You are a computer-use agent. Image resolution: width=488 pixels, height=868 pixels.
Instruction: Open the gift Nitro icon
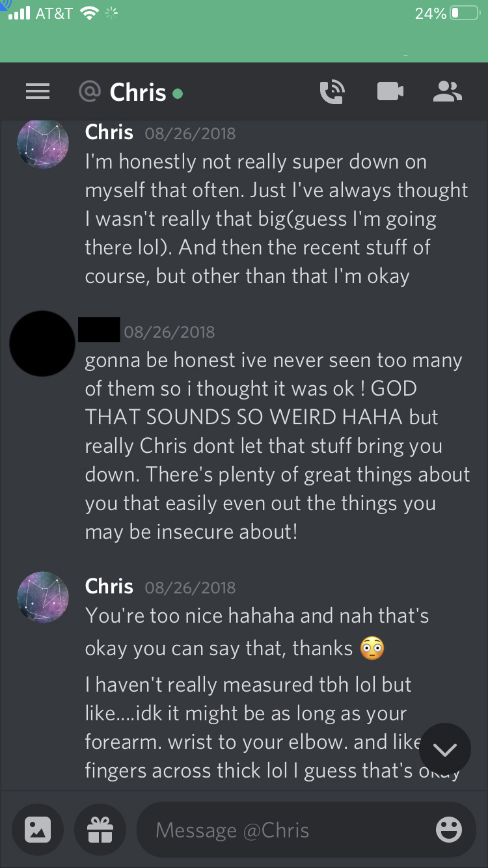click(100, 829)
